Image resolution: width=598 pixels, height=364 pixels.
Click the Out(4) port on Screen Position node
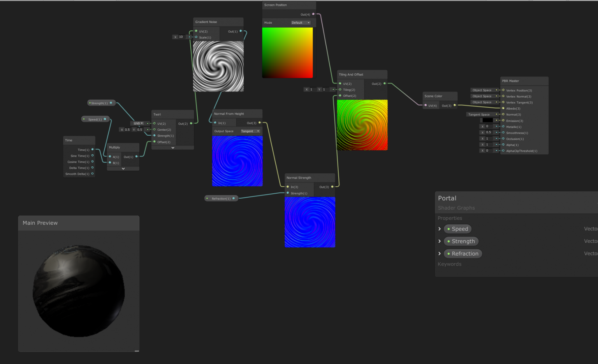pos(313,14)
